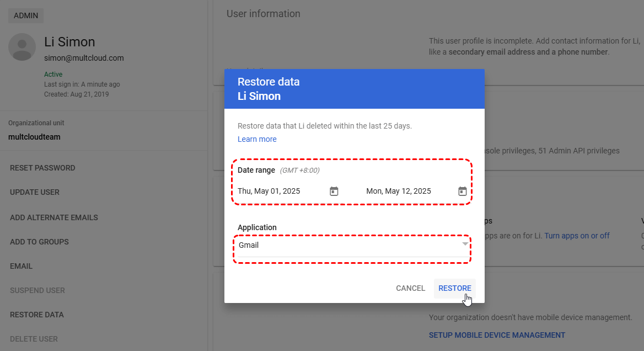
Task: Open SETUP MOBILE DEVICE MANAGEMENT link
Action: coord(497,335)
